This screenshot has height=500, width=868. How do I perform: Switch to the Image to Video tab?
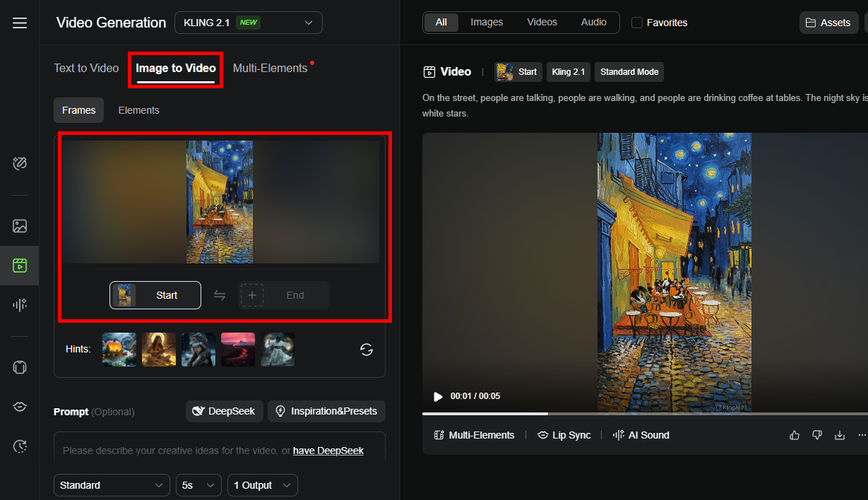176,69
